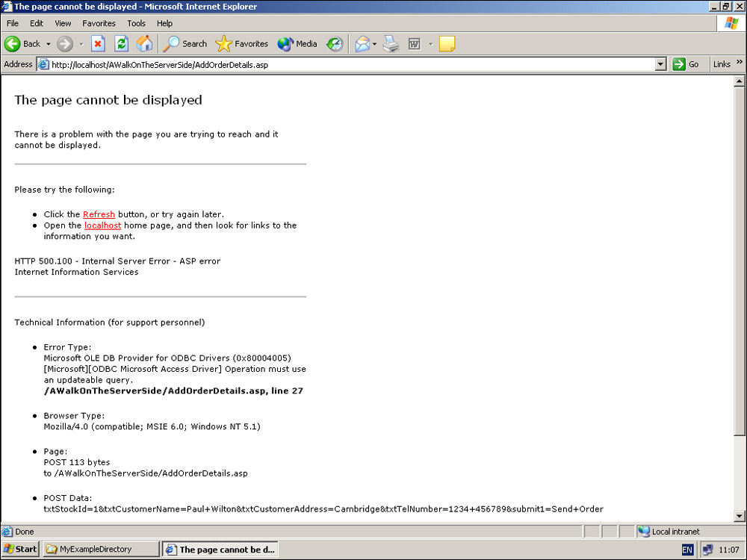Click the Mail envelope icon
747x560 pixels.
point(362,44)
